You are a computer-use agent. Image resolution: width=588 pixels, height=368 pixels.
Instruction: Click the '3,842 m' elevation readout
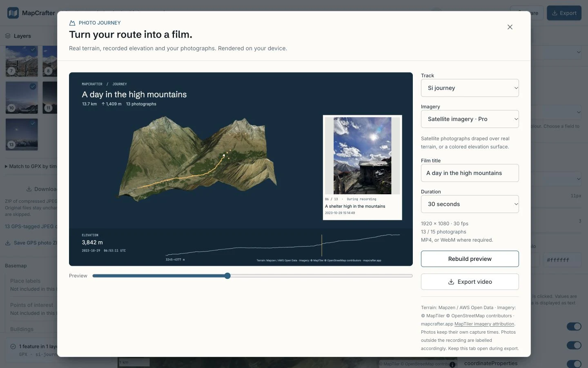tap(92, 242)
